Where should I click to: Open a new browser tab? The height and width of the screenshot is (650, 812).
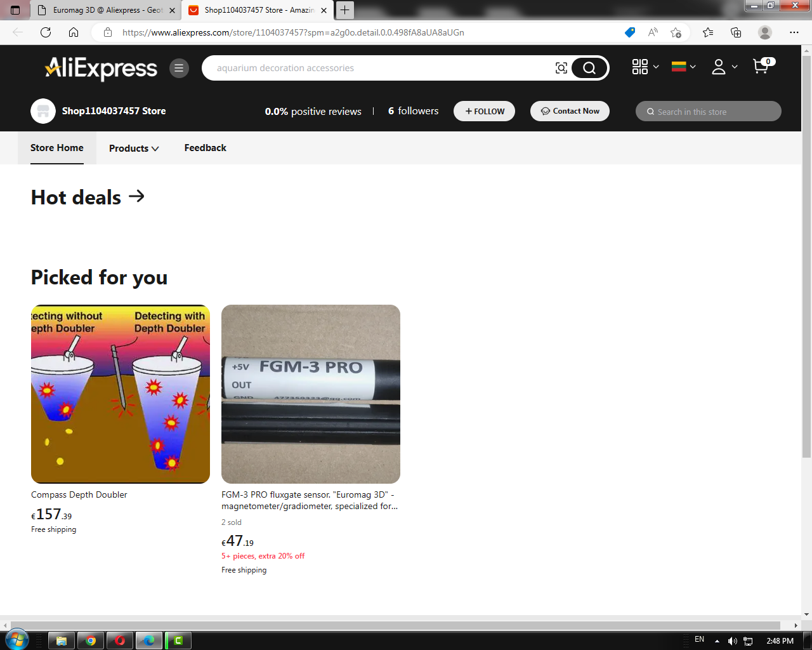(344, 10)
